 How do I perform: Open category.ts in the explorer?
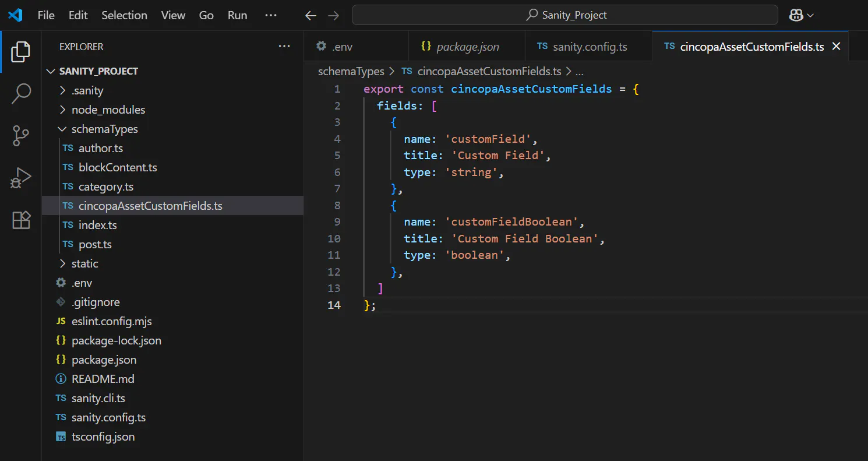pyautogui.click(x=173, y=186)
